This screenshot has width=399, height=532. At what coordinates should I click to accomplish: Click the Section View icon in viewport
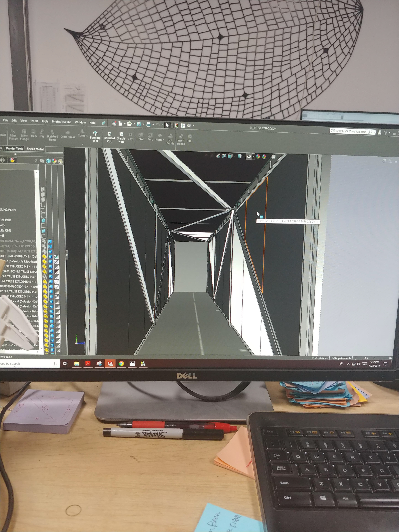tap(224, 156)
